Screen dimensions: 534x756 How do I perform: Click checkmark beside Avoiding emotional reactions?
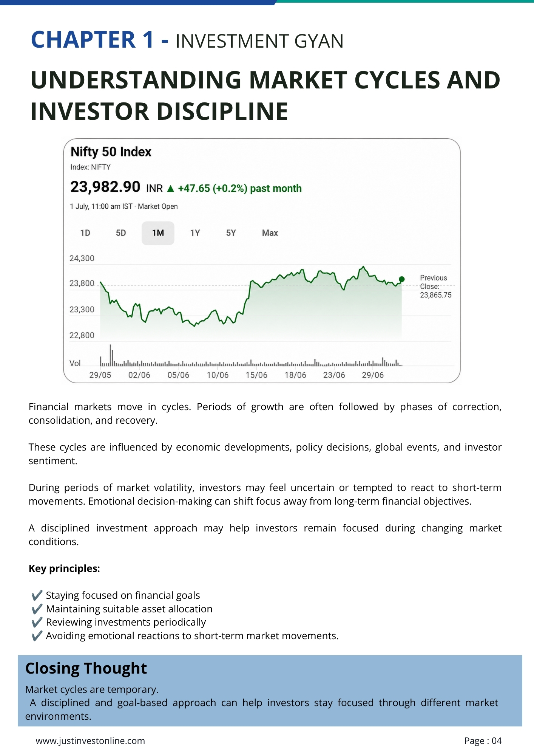pos(37,636)
